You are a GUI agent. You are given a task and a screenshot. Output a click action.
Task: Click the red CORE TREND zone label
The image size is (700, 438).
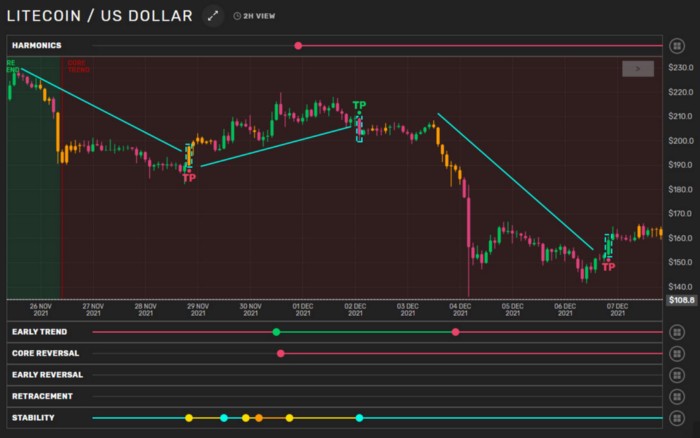click(x=79, y=66)
